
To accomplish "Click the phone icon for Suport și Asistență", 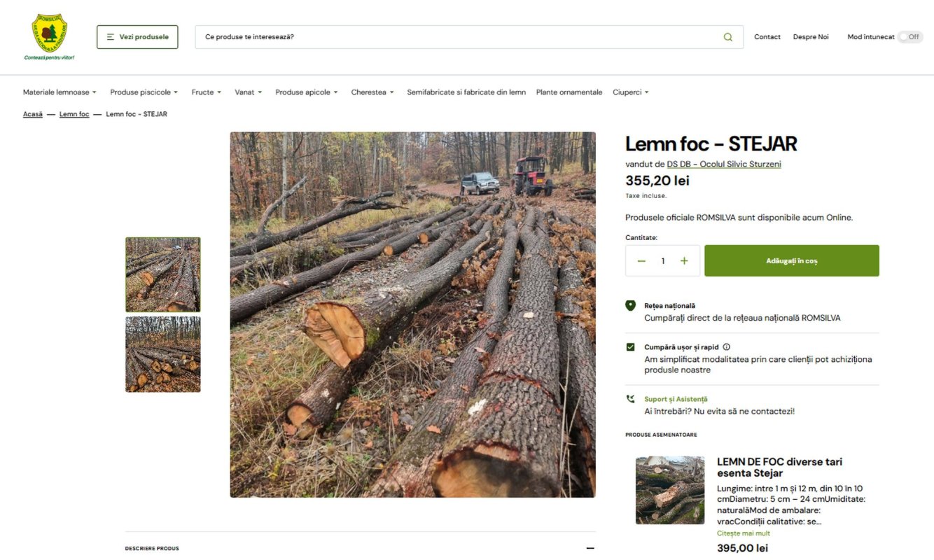I will click(630, 399).
